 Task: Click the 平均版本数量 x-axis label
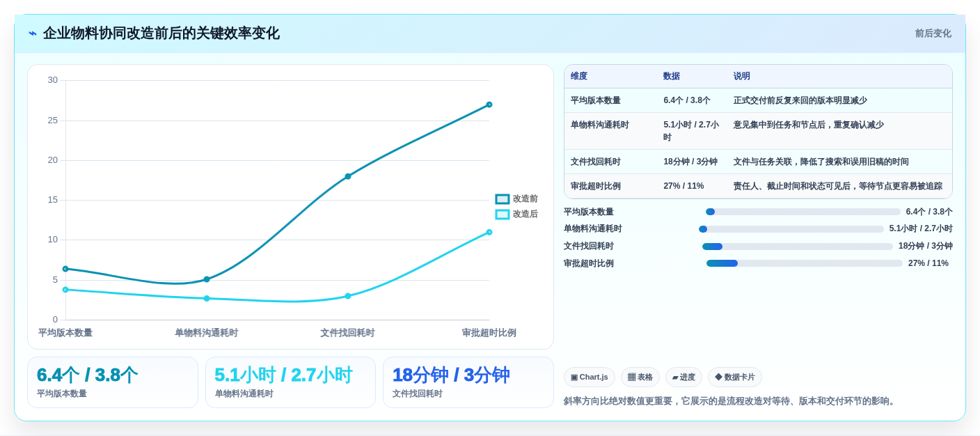[65, 333]
